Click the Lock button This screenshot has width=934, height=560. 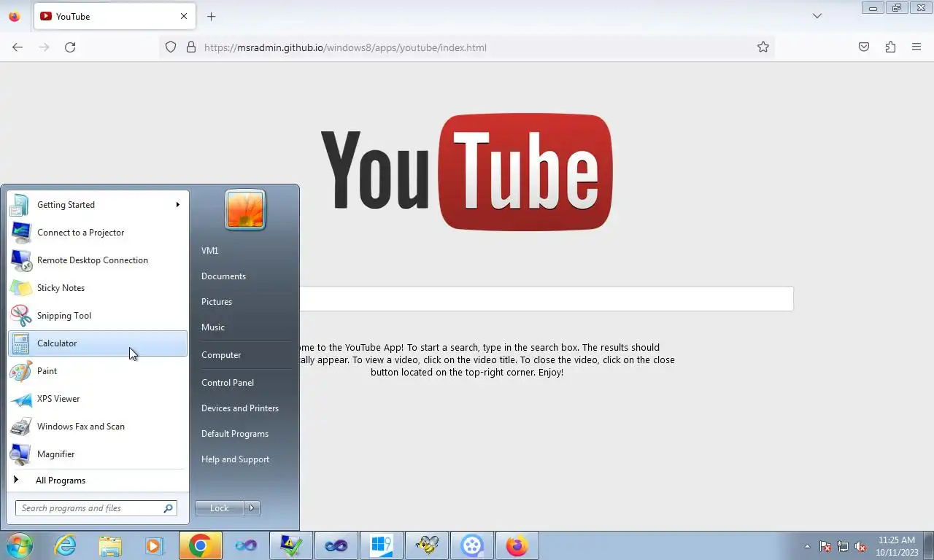(x=219, y=508)
